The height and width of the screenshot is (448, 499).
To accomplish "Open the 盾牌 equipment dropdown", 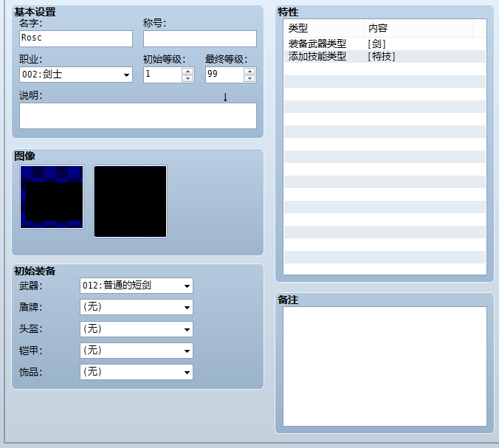I will 137,307.
